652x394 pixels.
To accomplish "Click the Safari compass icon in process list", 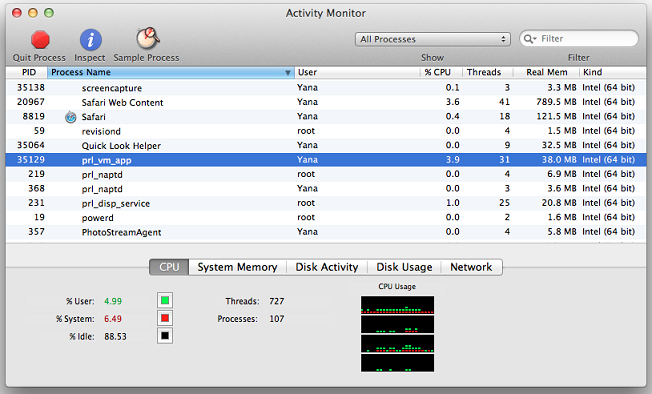I will (71, 117).
